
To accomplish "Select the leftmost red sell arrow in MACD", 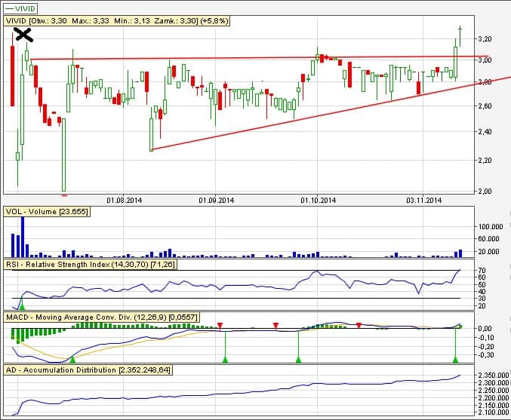I will tap(220, 326).
